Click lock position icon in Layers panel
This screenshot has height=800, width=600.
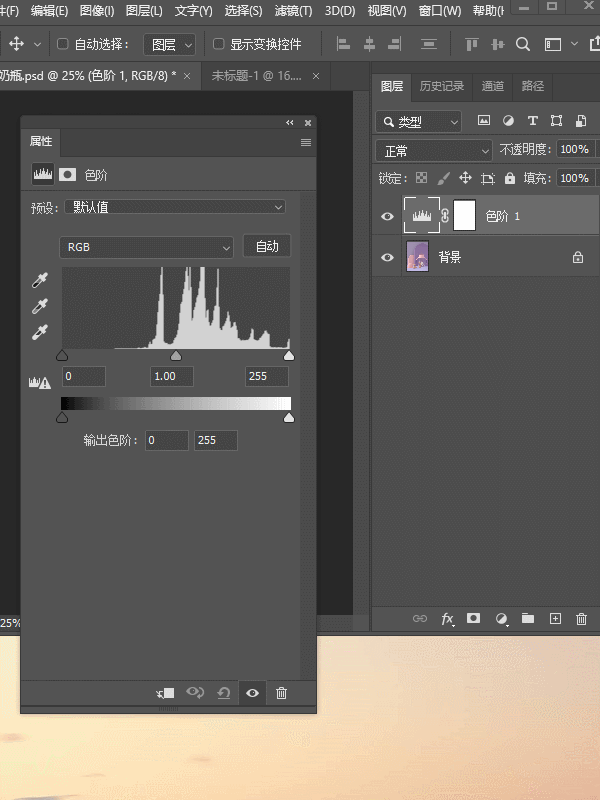(x=465, y=178)
